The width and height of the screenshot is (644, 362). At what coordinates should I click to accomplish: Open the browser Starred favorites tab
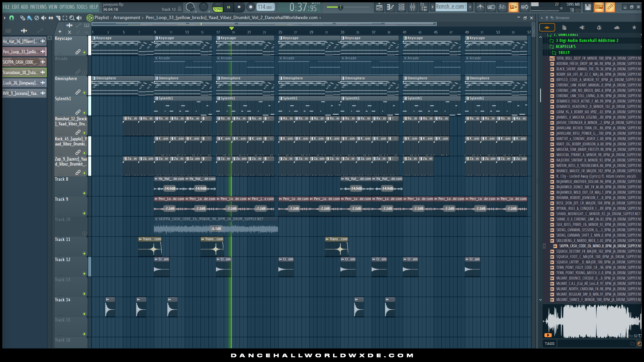pos(634,27)
